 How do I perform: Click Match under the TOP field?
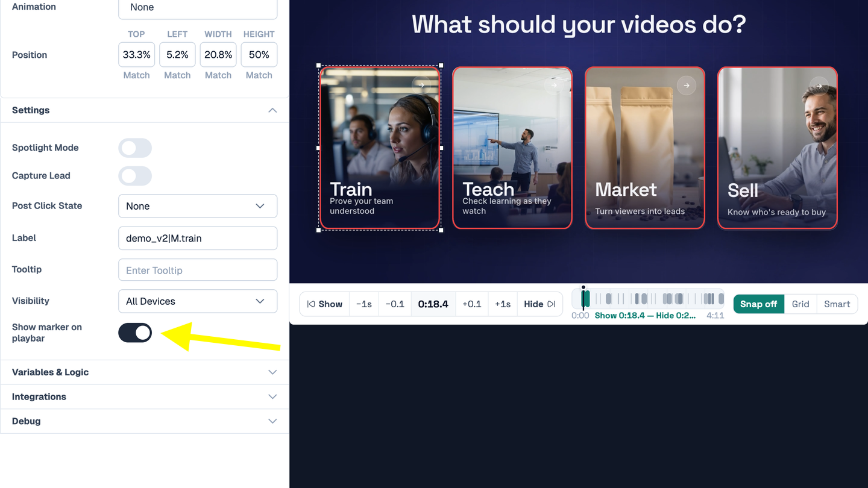[x=137, y=75]
